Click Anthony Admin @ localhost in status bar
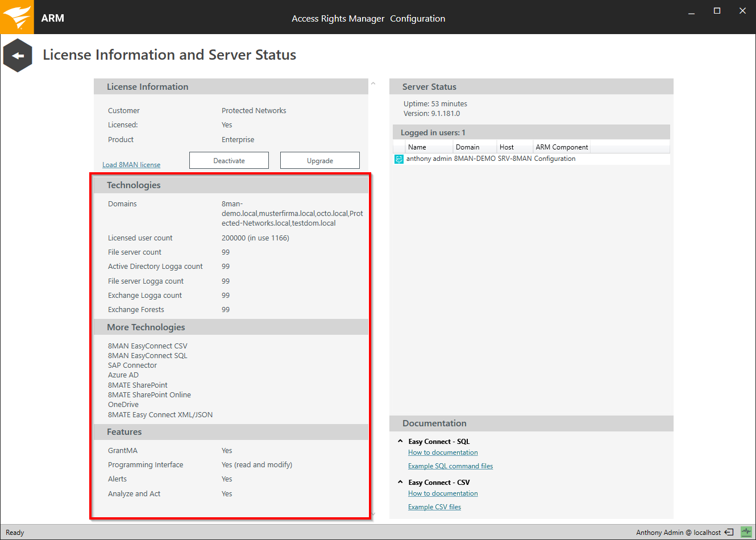The image size is (756, 540). click(679, 532)
